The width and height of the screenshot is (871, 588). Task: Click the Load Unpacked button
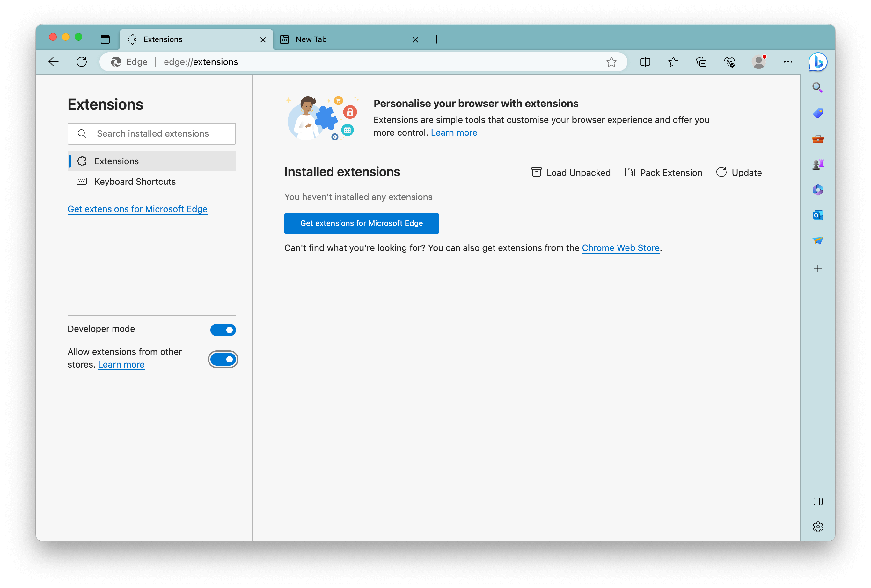570,173
